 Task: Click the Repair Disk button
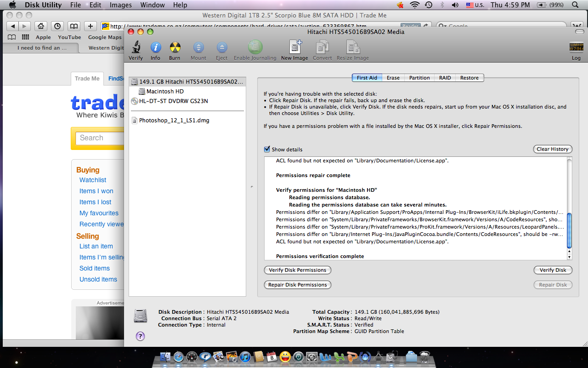tap(553, 285)
